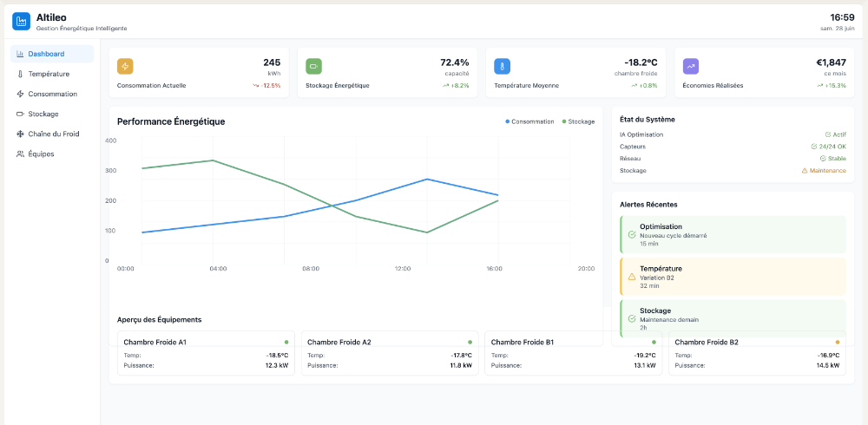
Task: Click the 16:59 clock display
Action: [841, 17]
